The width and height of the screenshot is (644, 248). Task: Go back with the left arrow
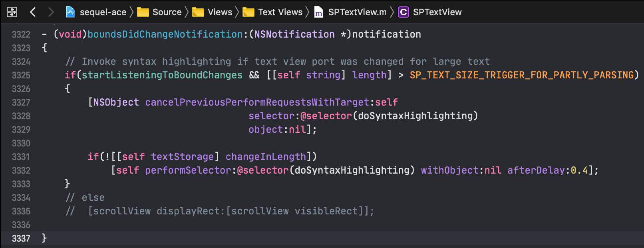pos(33,12)
